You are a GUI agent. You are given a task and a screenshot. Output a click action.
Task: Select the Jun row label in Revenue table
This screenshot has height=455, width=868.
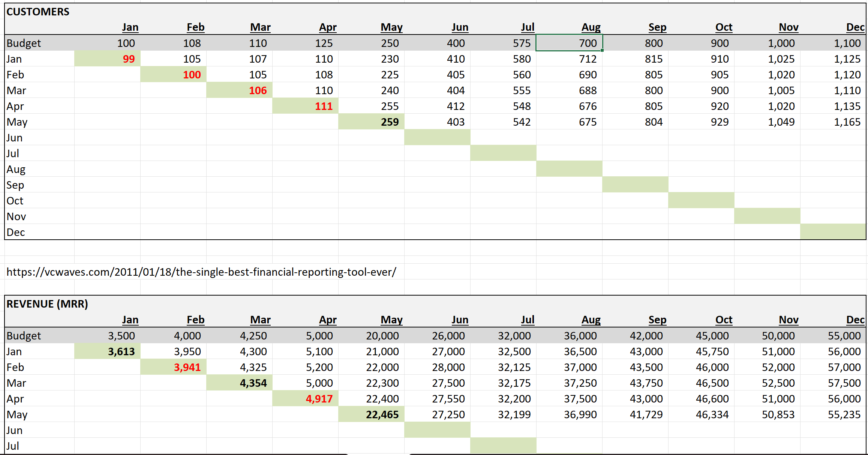[14, 430]
